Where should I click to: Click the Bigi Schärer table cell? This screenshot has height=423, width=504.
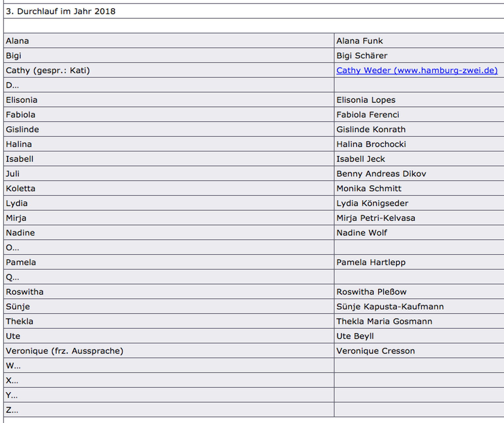[362, 55]
